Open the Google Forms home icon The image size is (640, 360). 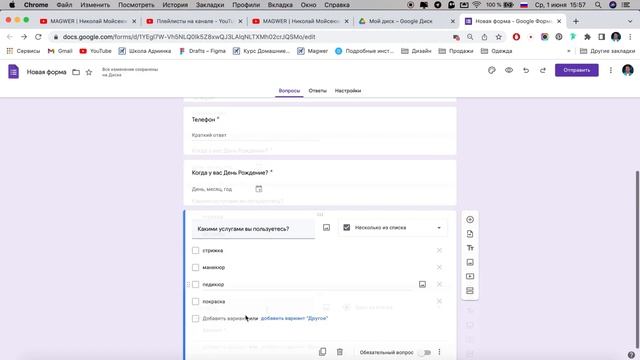(x=13, y=72)
